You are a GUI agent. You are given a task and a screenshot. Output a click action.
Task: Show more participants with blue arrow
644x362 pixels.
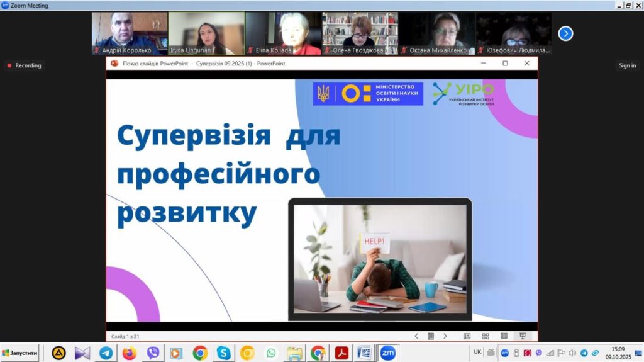coord(565,33)
